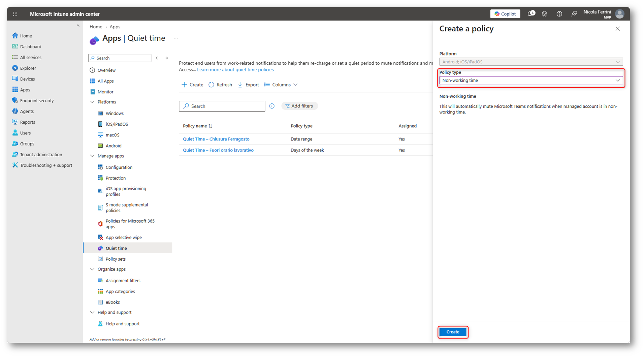Click the Troubleshooting + support icon
Screen dimensions: 644x357
click(15, 165)
